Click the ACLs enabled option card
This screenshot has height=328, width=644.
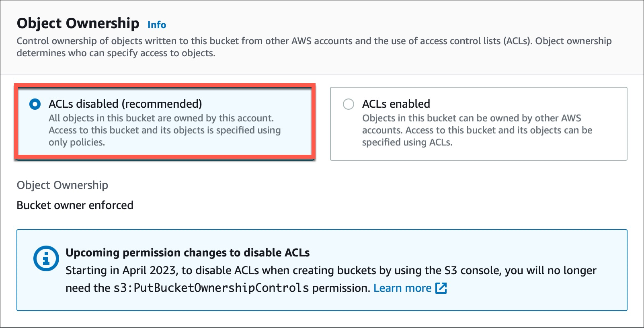point(479,124)
